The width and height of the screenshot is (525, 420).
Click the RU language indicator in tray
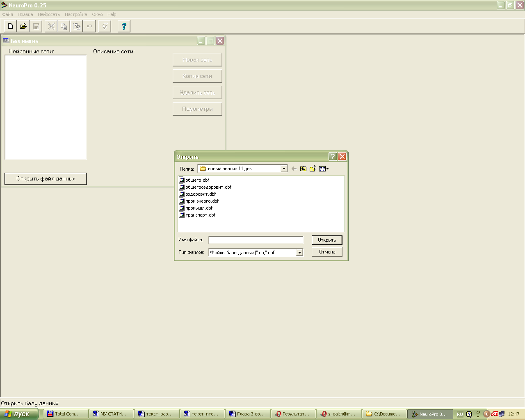pos(460,414)
